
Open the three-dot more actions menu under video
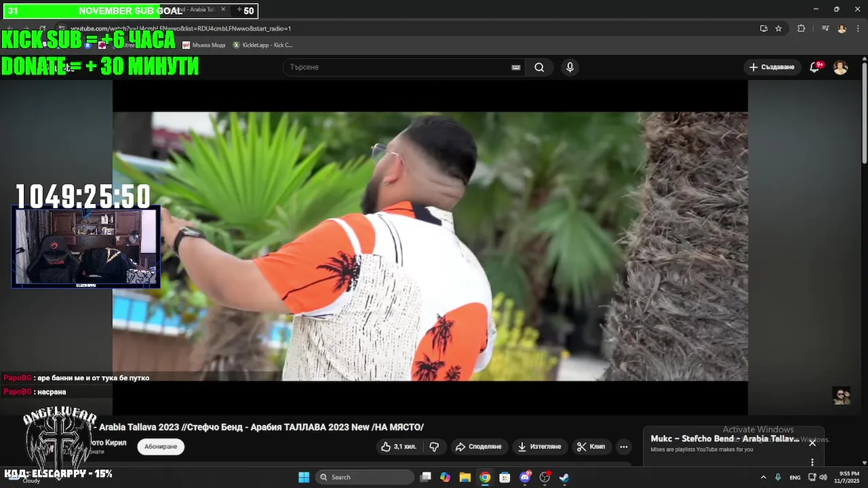click(623, 447)
